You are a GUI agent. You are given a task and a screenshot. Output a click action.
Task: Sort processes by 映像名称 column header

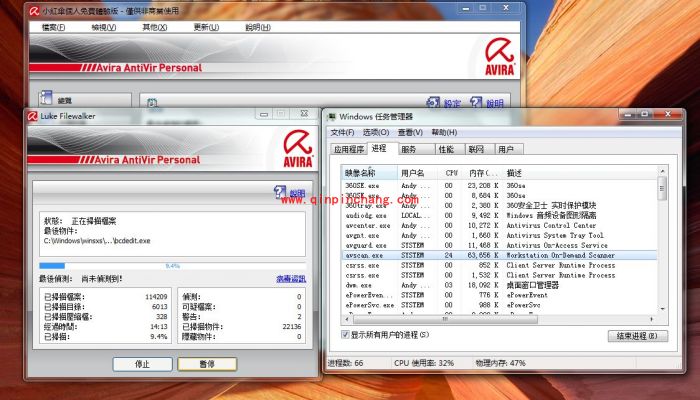pos(370,173)
